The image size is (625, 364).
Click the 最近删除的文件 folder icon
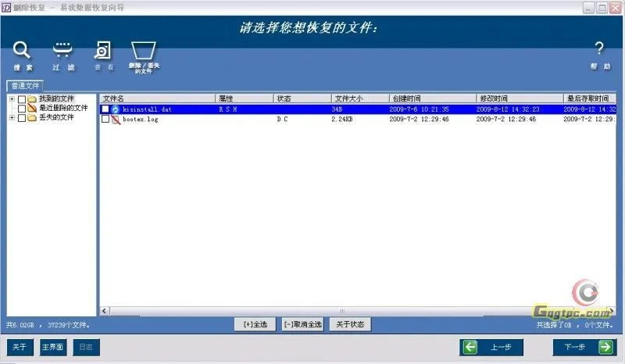pos(32,108)
